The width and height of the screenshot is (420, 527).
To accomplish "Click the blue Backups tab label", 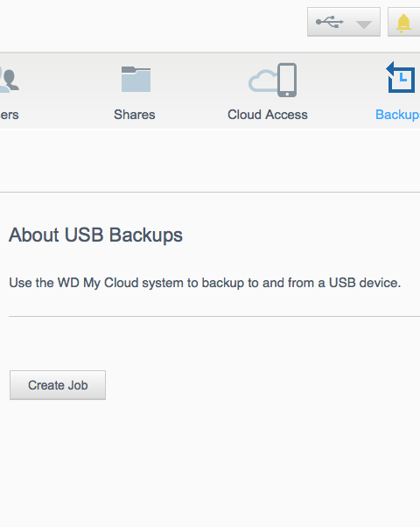I will 397,115.
